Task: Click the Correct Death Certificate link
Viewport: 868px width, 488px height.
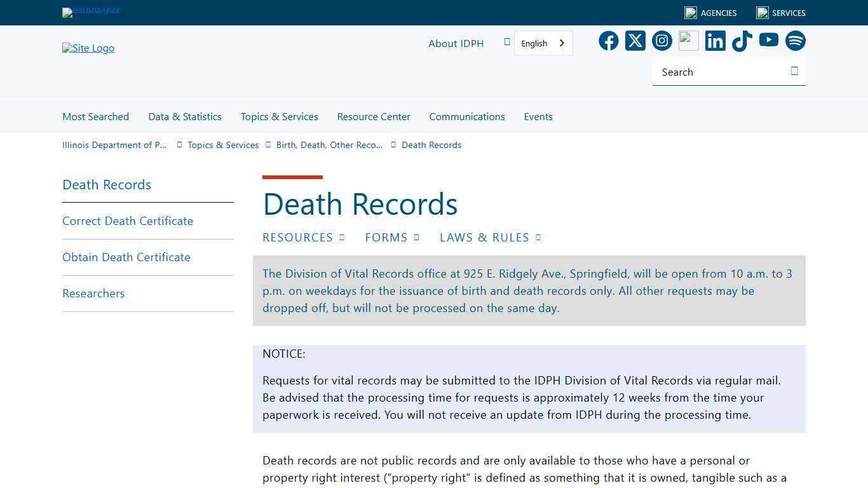Action: click(x=128, y=220)
